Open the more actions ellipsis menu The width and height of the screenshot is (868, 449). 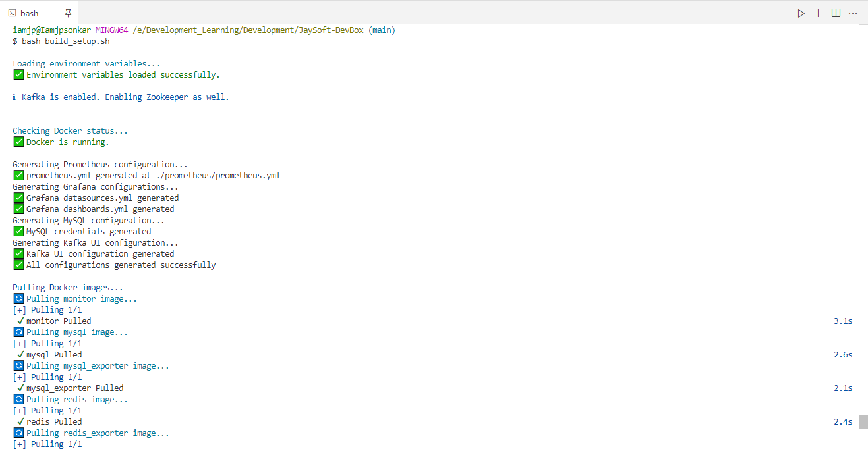pos(853,13)
